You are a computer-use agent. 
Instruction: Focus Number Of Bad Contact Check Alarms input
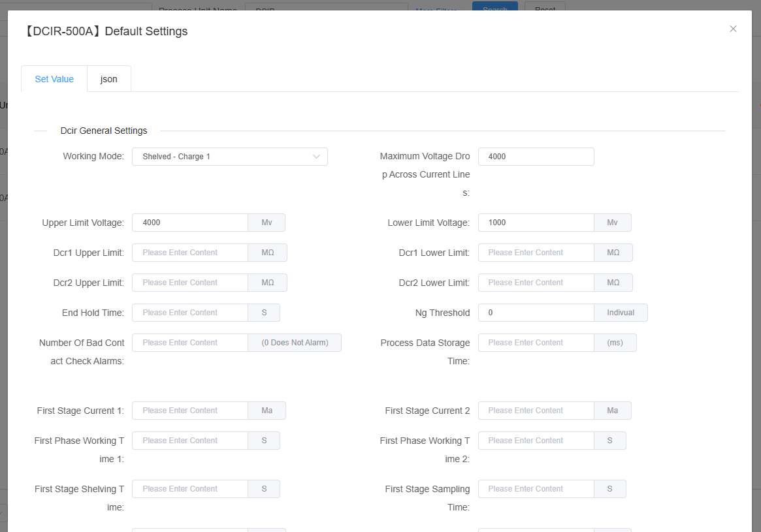tap(190, 343)
